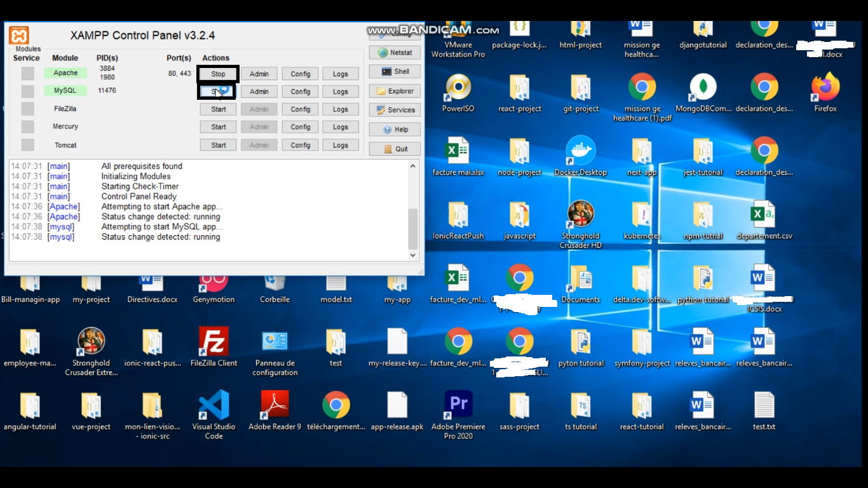Select the node-project folder
The width and height of the screenshot is (868, 488).
pyautogui.click(x=520, y=157)
